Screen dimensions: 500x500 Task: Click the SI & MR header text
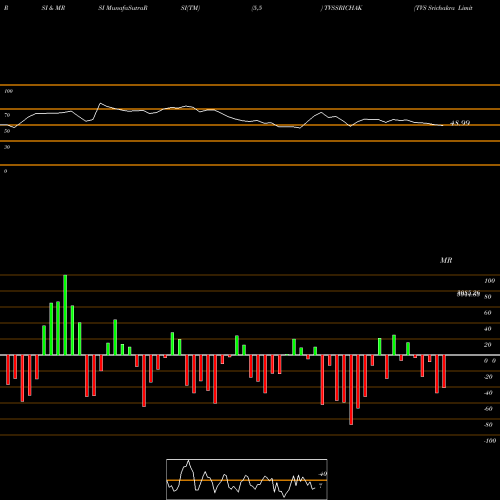point(53,8)
